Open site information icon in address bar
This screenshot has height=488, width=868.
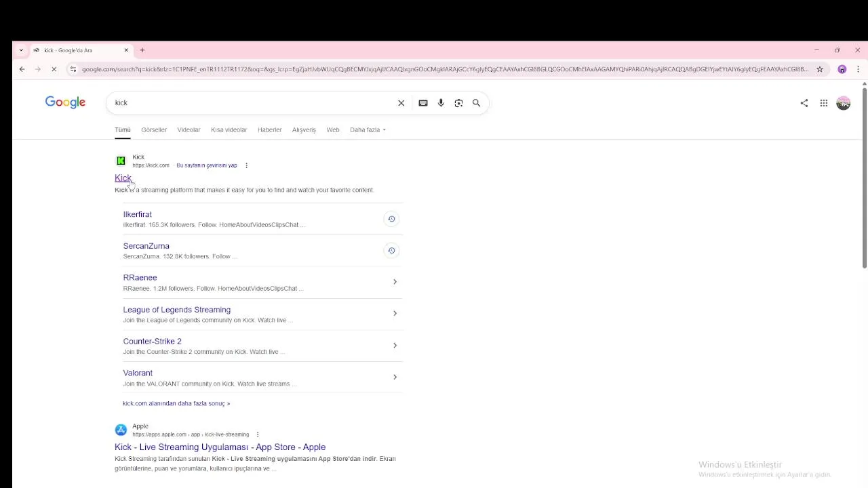coord(73,69)
